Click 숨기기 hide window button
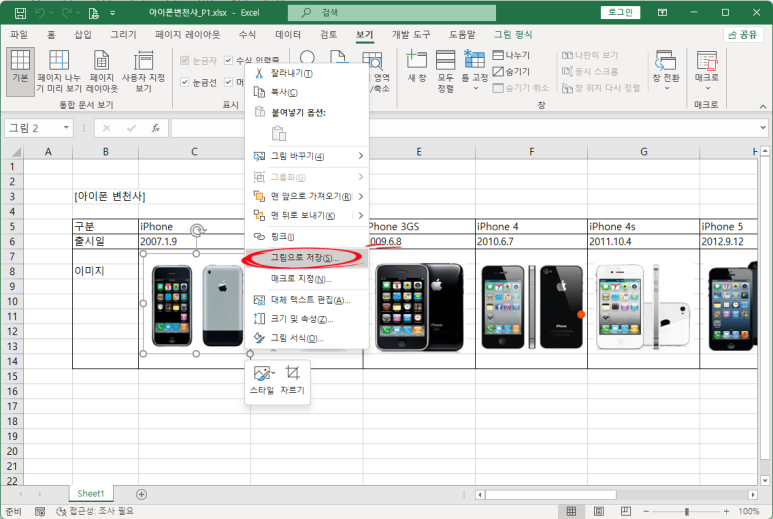 [511, 71]
